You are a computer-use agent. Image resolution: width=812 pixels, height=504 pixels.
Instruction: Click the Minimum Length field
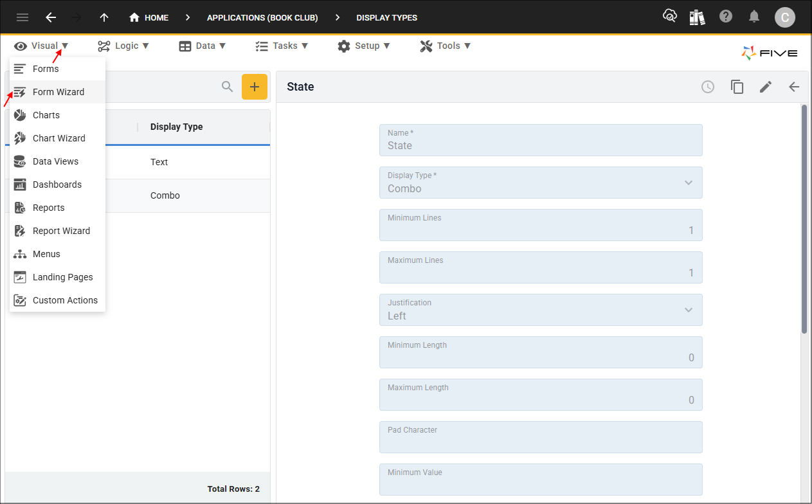click(x=541, y=352)
